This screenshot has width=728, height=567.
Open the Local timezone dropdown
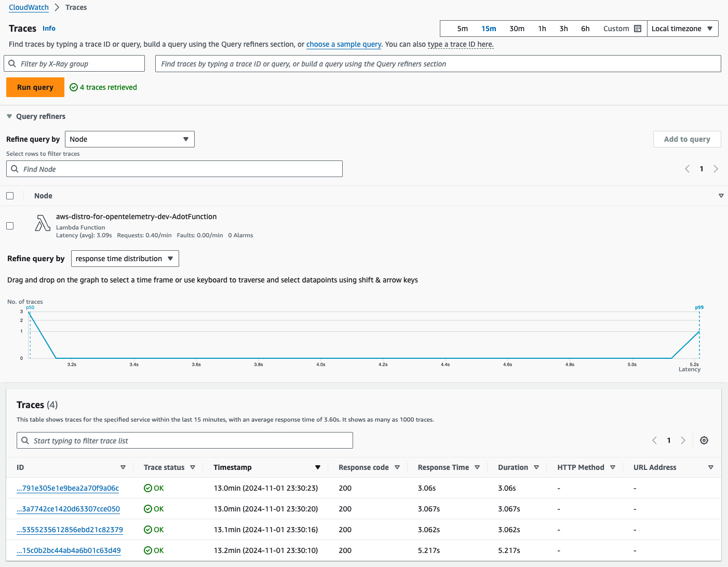coord(682,29)
